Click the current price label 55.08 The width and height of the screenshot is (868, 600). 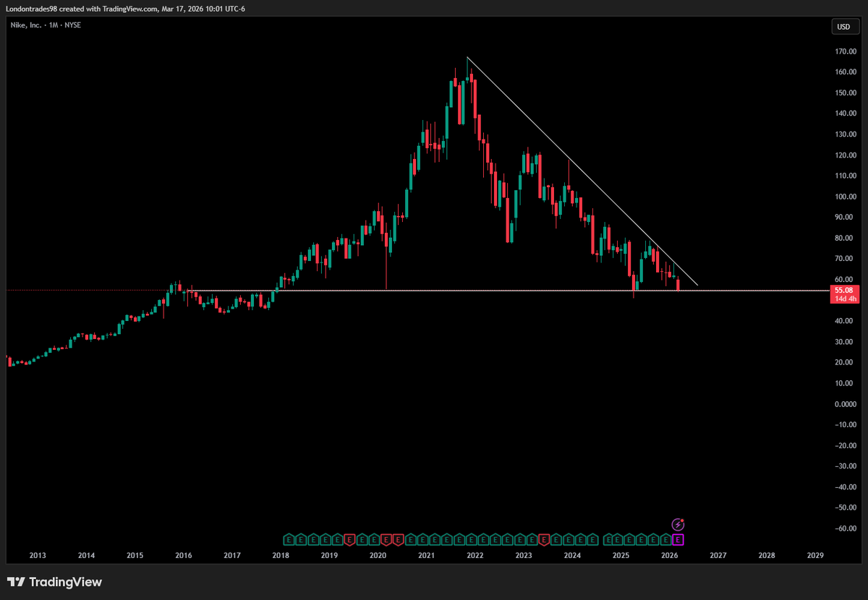(846, 290)
